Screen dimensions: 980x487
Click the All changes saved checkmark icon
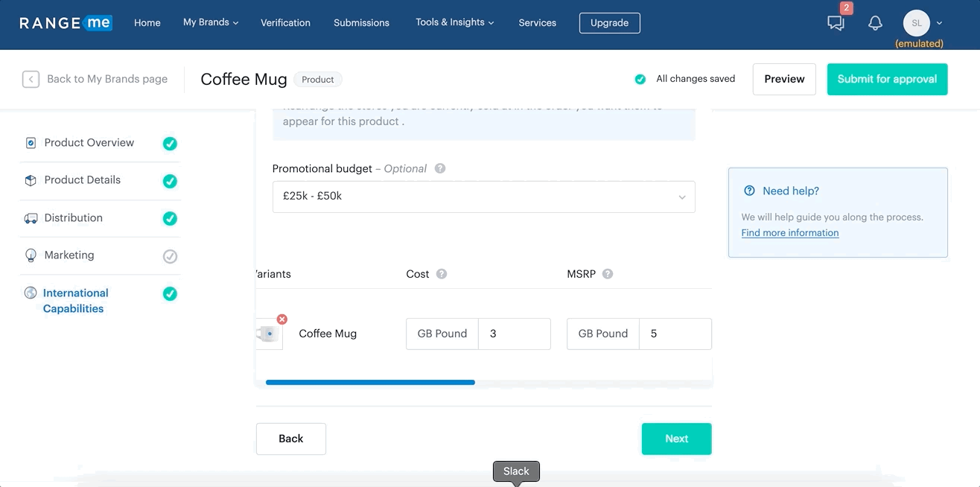pos(640,79)
